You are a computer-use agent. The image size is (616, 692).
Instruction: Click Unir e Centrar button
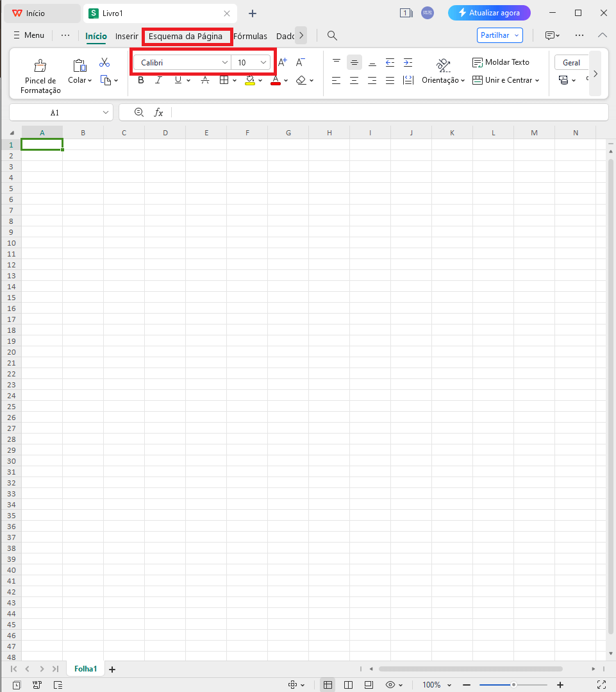[506, 80]
